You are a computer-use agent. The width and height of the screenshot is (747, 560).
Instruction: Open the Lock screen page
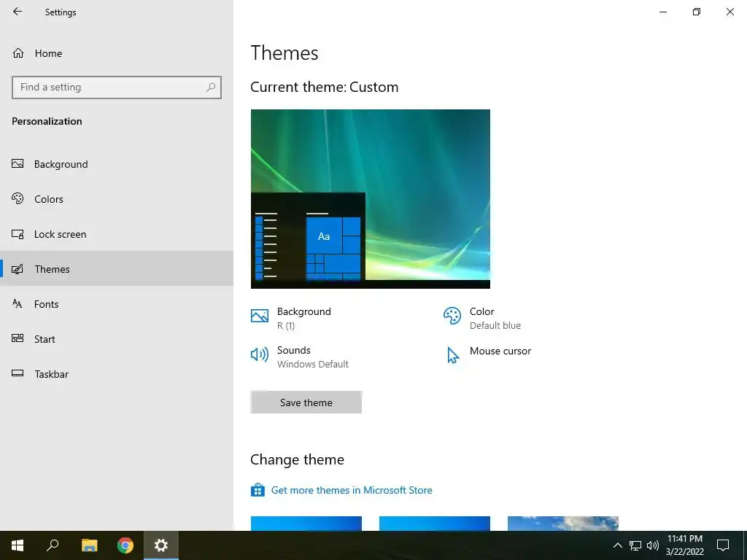(117, 234)
